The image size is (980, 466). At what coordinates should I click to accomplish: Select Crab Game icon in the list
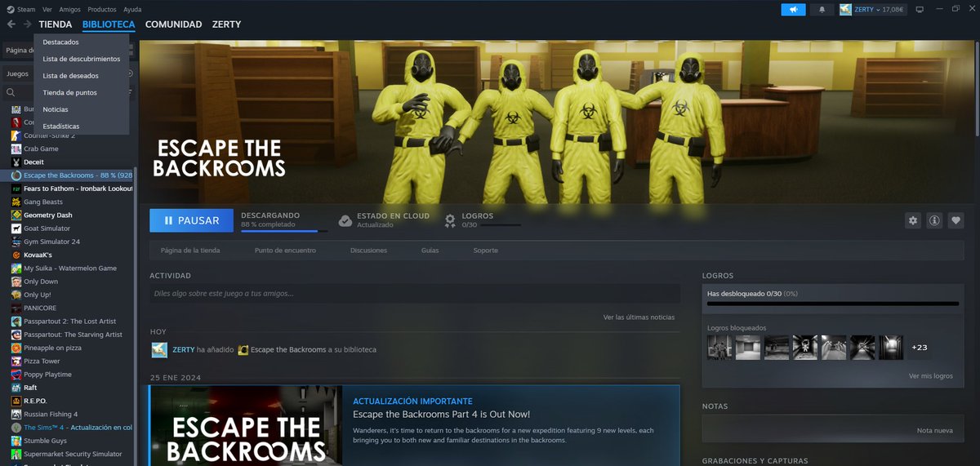[16, 149]
